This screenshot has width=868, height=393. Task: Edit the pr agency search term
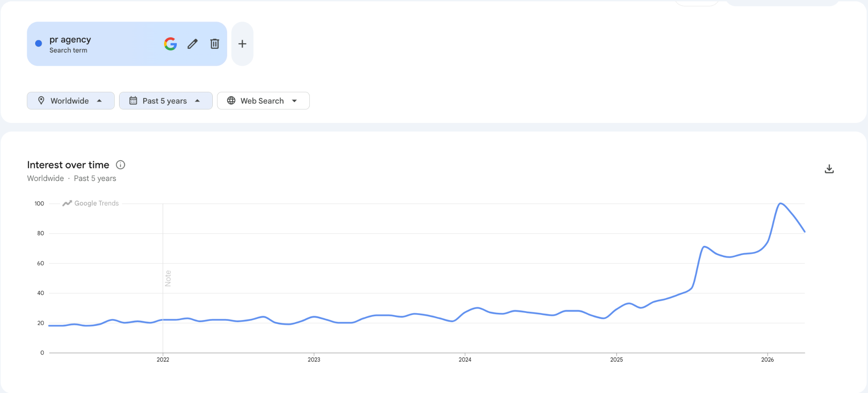[x=193, y=44]
